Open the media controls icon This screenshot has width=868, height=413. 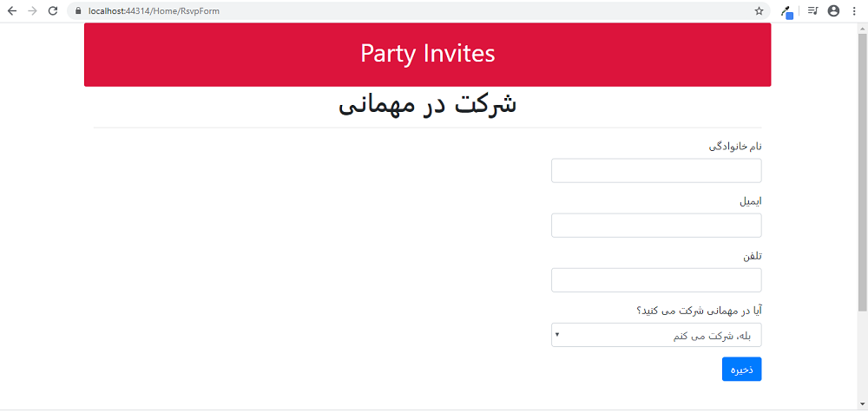tap(812, 11)
